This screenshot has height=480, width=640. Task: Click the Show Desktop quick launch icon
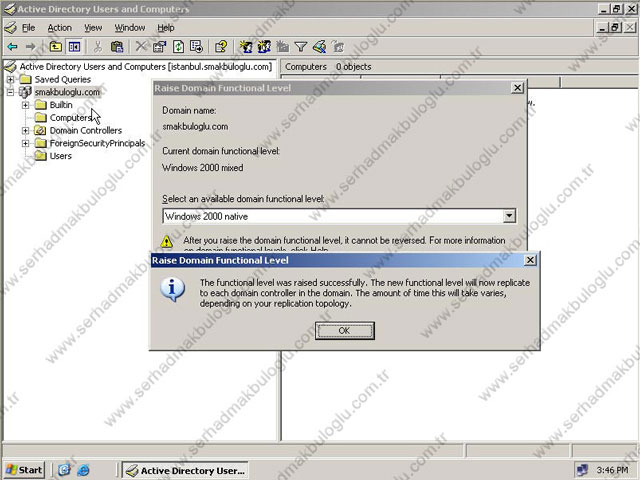(x=64, y=470)
